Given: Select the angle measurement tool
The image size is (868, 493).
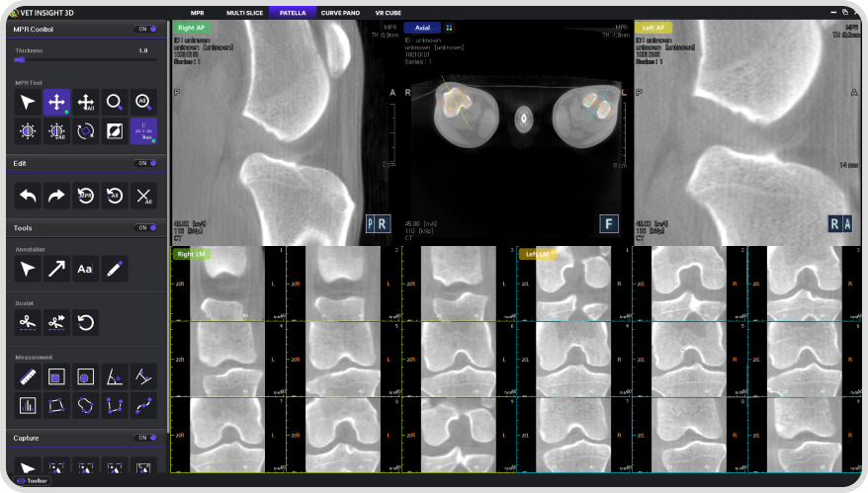Looking at the screenshot, I should click(x=115, y=375).
